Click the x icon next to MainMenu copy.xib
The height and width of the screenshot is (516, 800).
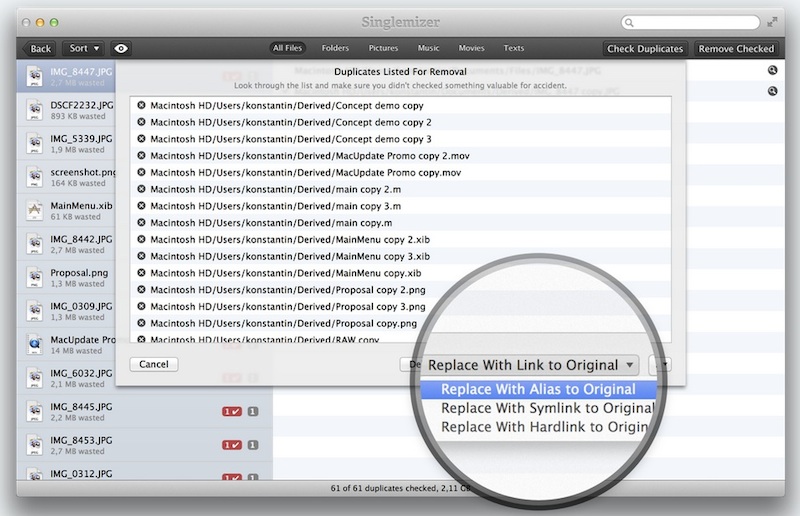141,273
